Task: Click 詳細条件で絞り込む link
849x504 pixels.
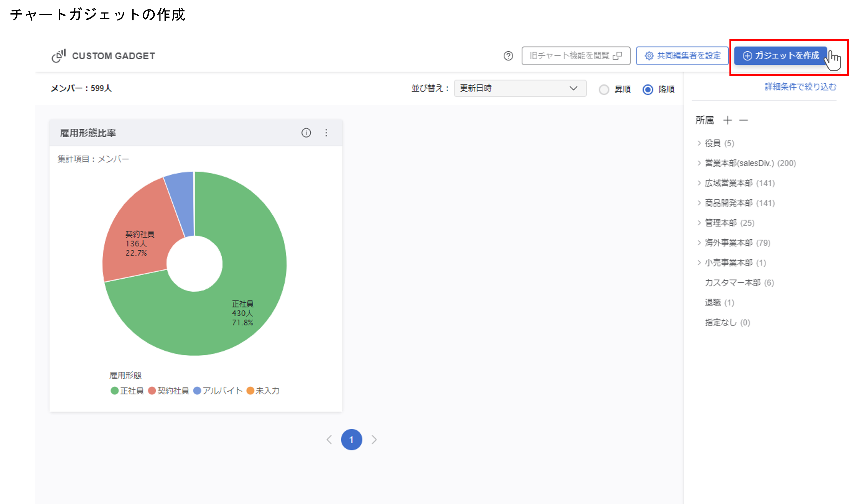Action: tap(800, 87)
